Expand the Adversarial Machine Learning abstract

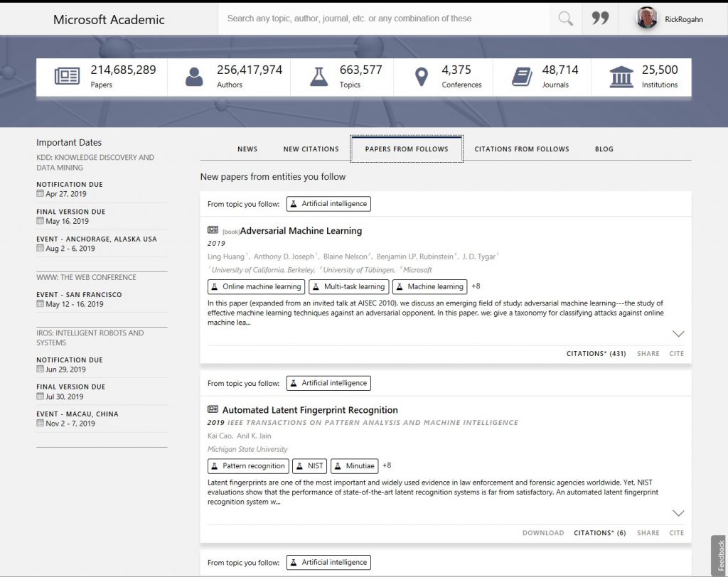[x=678, y=333]
